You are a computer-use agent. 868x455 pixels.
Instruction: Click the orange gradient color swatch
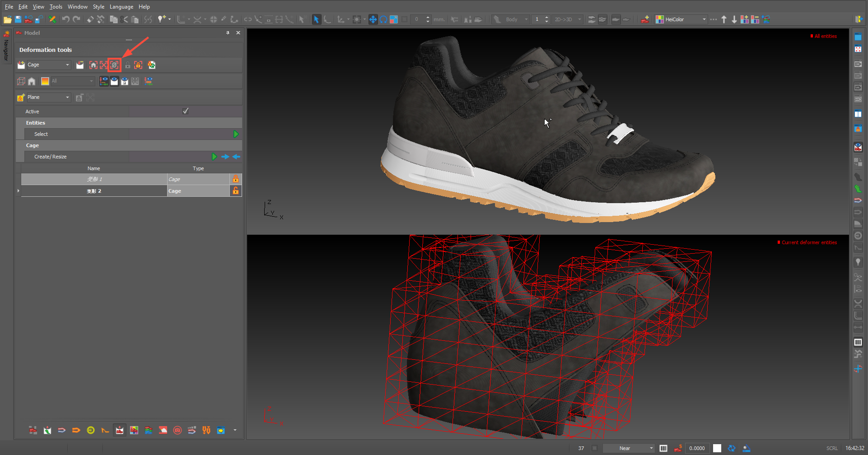[x=45, y=81]
